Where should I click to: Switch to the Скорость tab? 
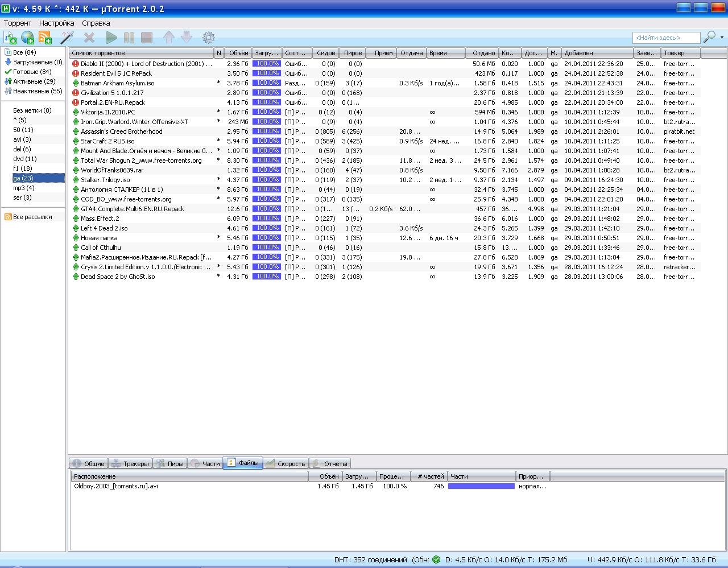(x=286, y=463)
